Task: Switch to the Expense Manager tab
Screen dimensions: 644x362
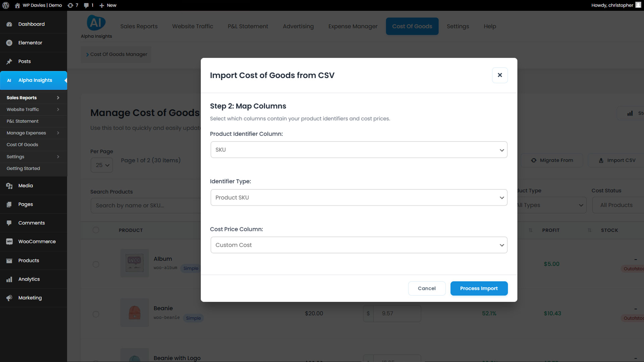Action: click(x=353, y=26)
